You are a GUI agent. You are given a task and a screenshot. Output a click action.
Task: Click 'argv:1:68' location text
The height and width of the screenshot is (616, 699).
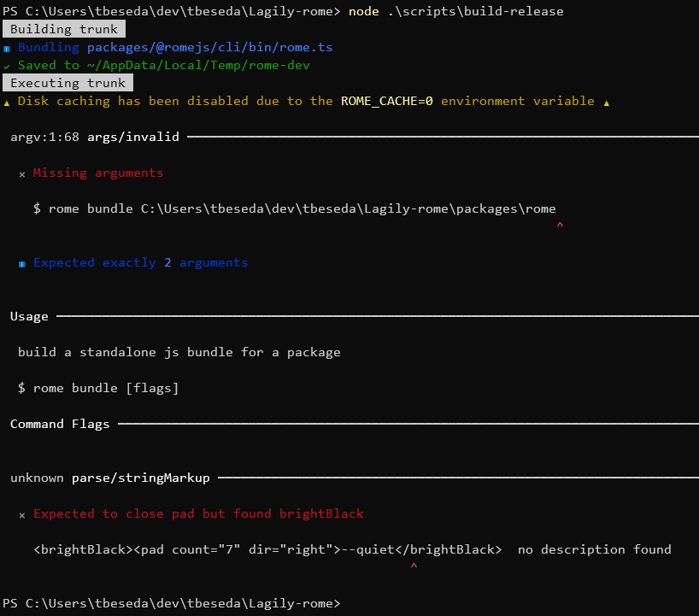[x=44, y=137]
